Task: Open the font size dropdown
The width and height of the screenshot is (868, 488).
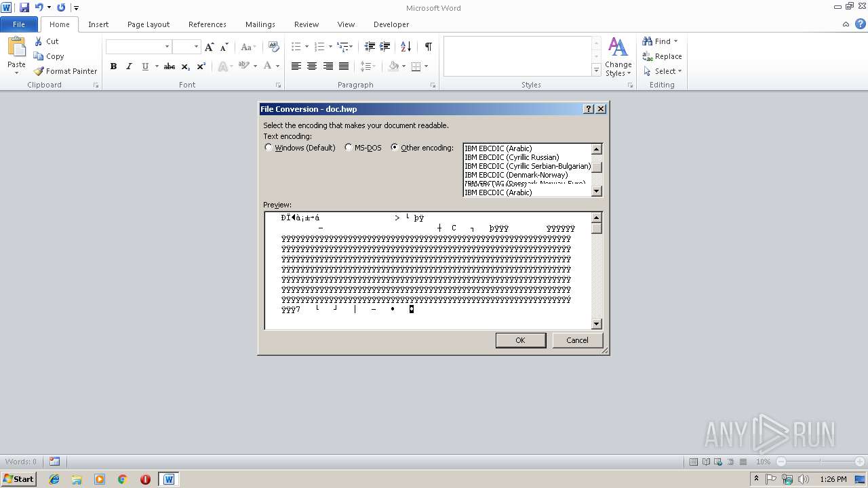Action: click(197, 47)
